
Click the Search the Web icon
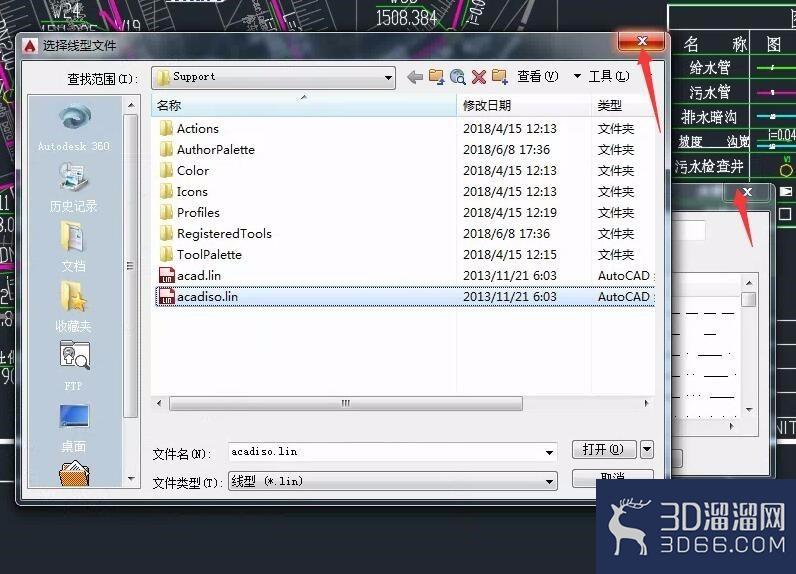click(x=457, y=77)
